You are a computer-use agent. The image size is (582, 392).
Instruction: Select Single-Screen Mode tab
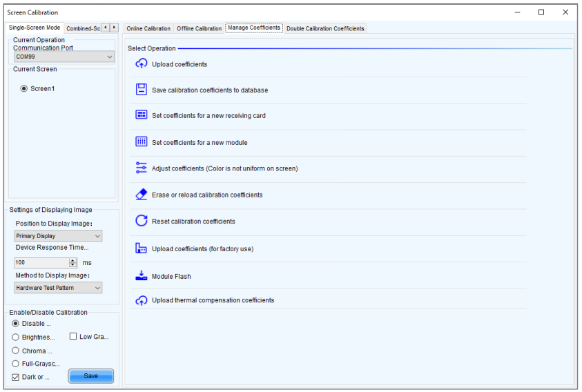pyautogui.click(x=35, y=28)
